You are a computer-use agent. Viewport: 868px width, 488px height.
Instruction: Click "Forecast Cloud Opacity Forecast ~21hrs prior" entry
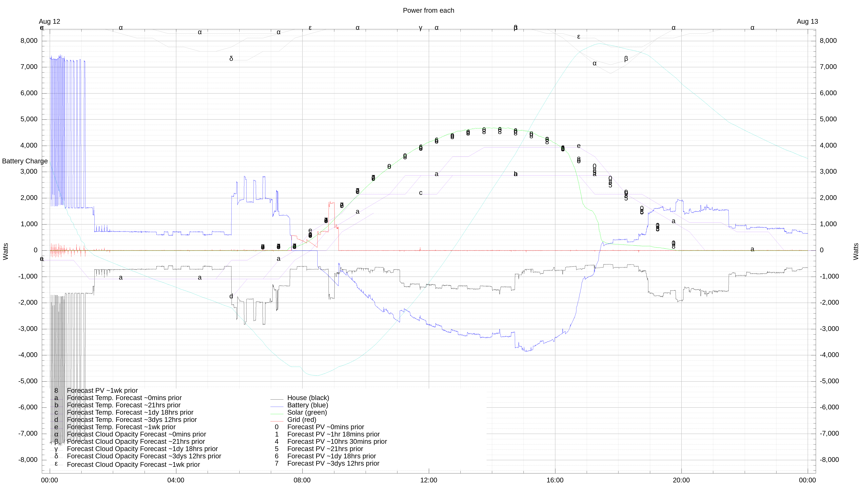(136, 442)
